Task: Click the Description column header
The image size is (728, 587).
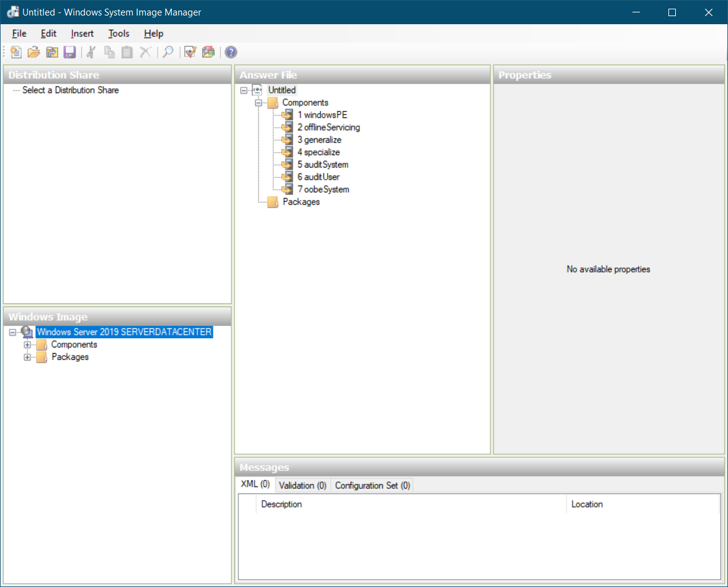Action: point(411,504)
